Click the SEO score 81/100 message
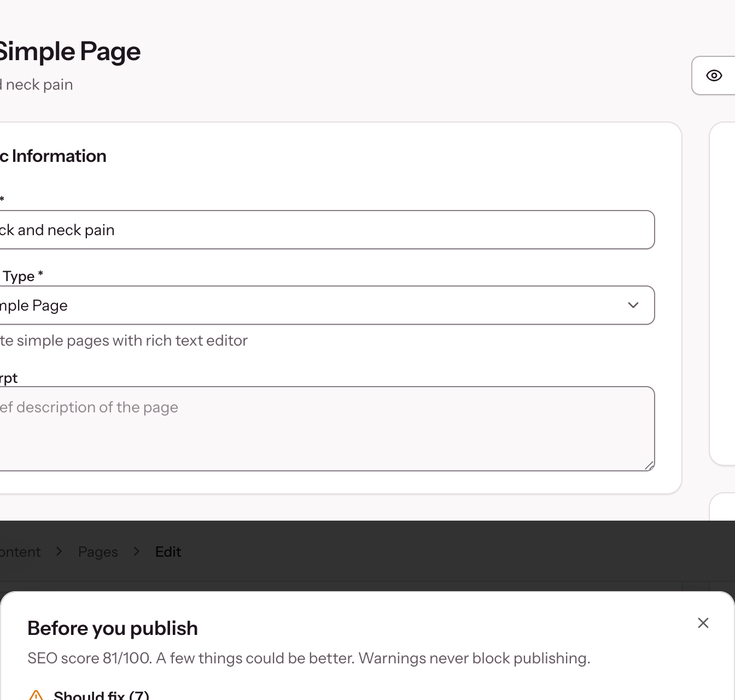 [309, 658]
